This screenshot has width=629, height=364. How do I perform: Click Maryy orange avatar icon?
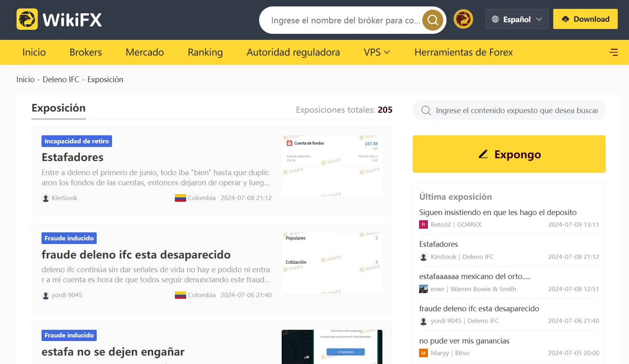pos(423,353)
